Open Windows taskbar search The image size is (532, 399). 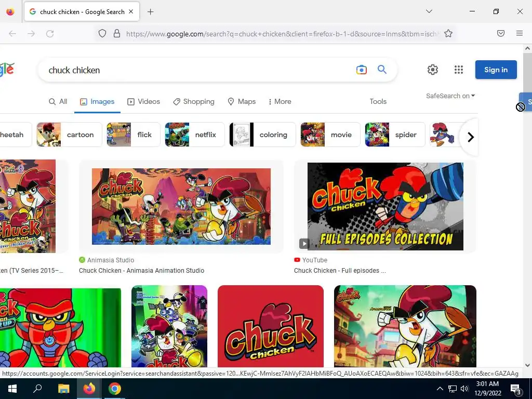37,389
